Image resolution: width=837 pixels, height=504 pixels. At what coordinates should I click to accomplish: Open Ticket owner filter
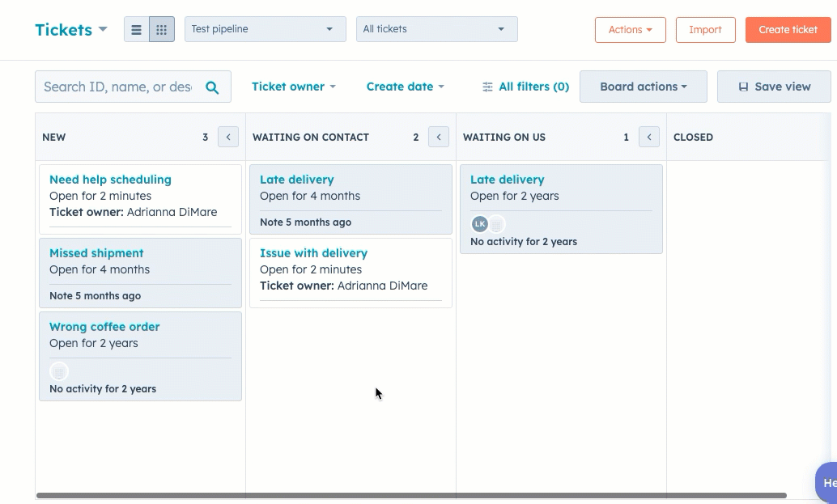294,87
